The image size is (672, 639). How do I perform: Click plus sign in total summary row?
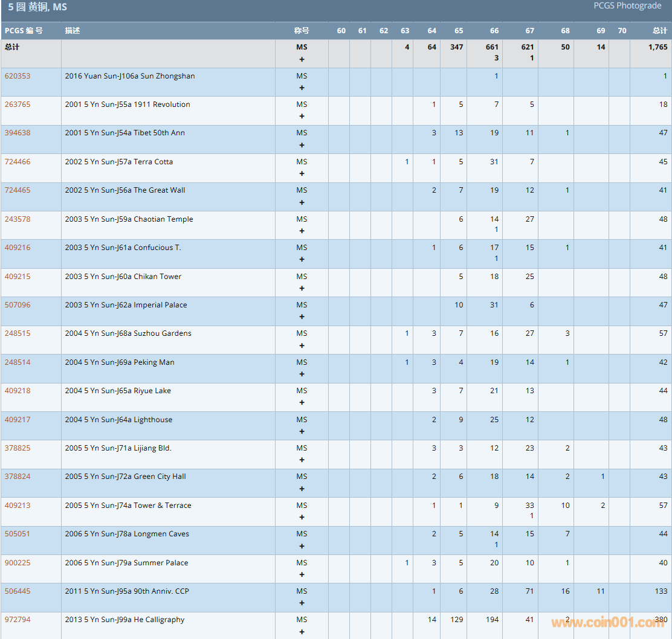302,59
